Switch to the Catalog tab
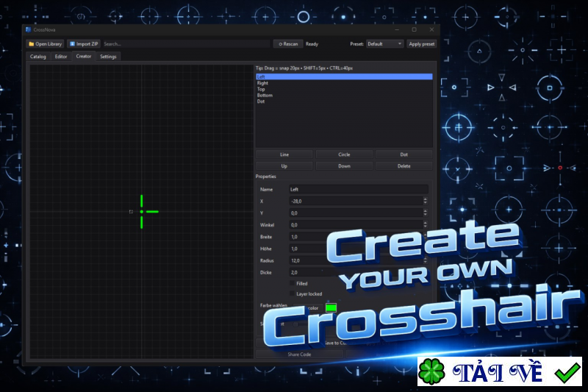The height and width of the screenshot is (392, 588). click(38, 57)
